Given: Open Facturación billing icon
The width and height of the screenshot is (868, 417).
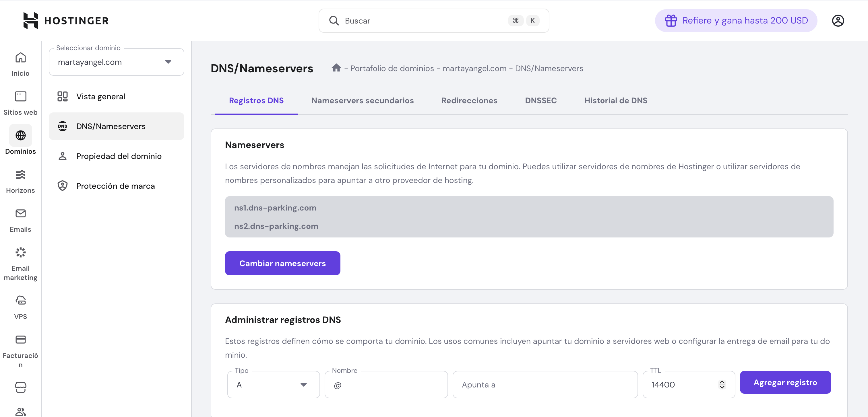Looking at the screenshot, I should click(20, 339).
